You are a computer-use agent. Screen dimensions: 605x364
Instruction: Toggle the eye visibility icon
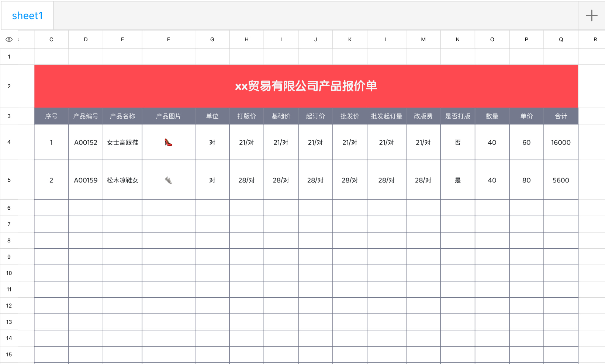pos(9,39)
